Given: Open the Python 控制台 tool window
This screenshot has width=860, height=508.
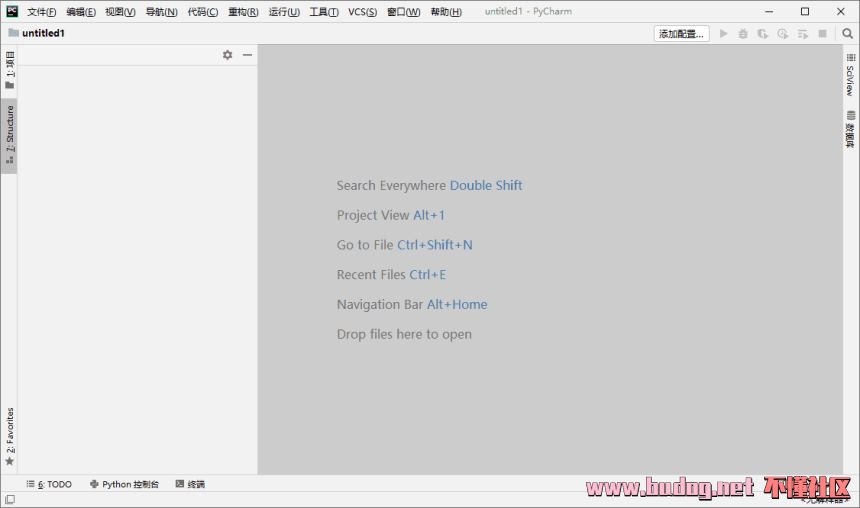Looking at the screenshot, I should pos(125,484).
